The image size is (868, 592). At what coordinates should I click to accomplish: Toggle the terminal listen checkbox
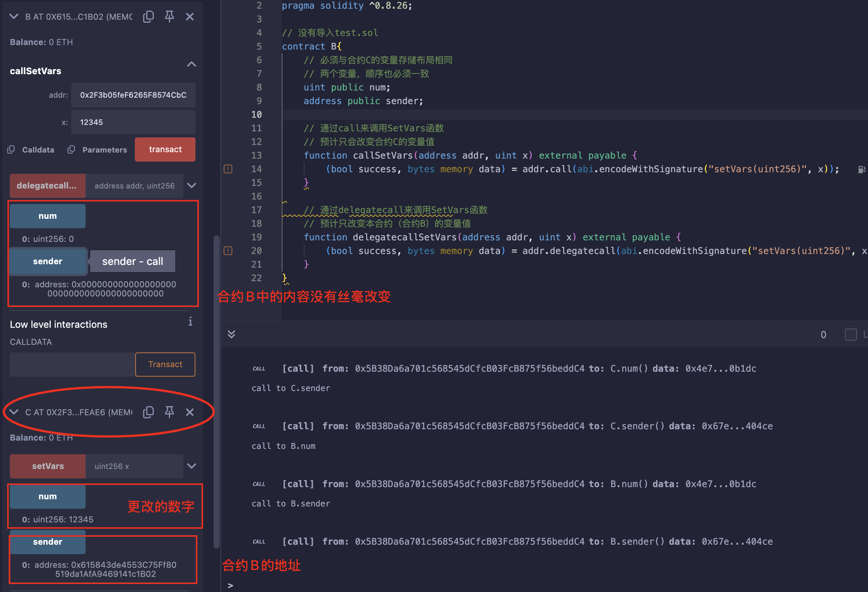click(x=851, y=335)
